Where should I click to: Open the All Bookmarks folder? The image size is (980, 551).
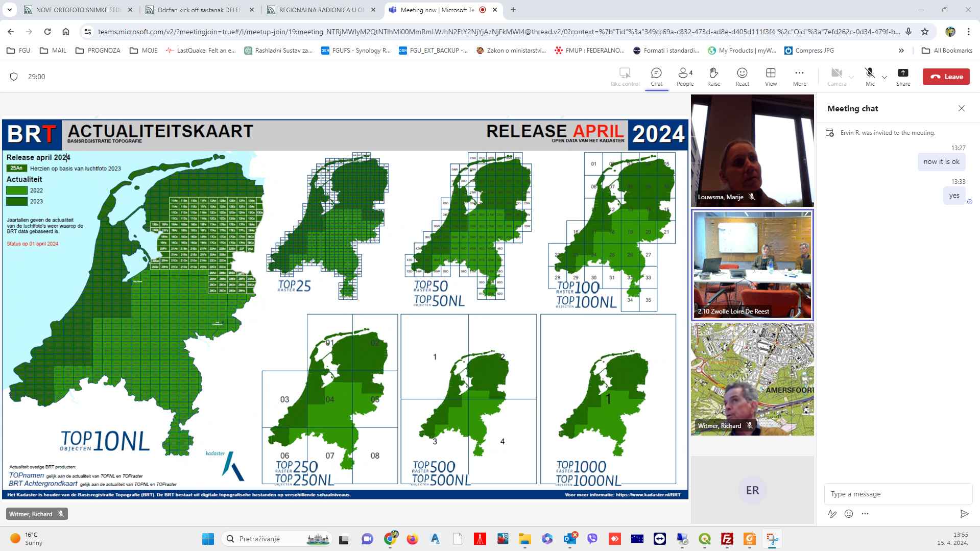947,51
